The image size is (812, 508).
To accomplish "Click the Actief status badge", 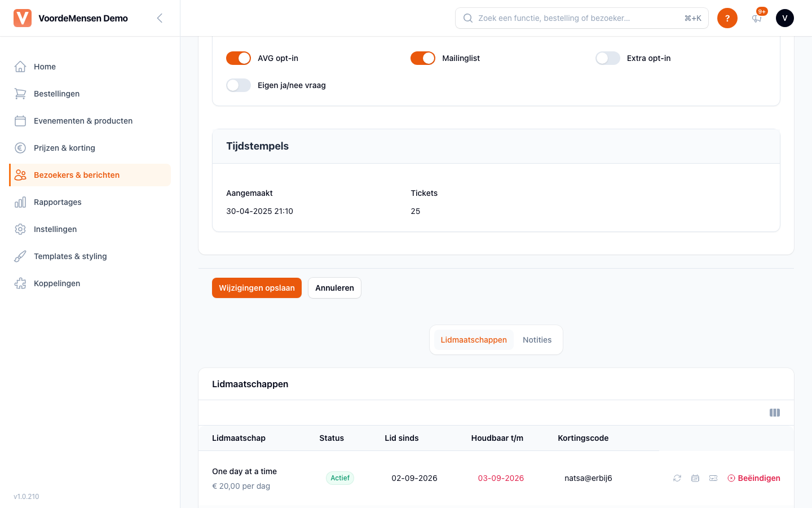I will [340, 478].
